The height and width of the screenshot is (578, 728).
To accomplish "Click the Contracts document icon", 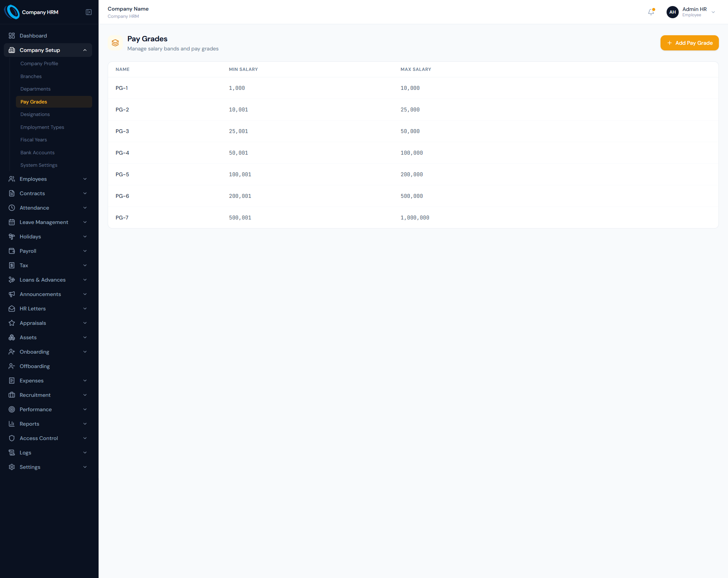I will [12, 193].
